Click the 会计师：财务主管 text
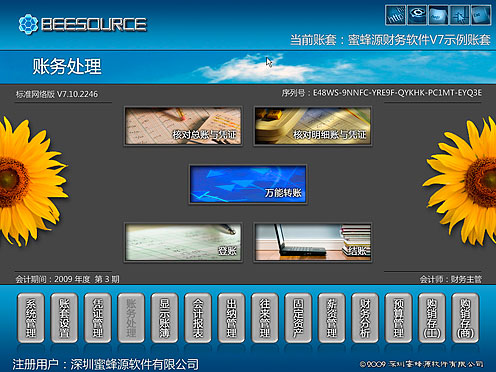Image resolution: width=496 pixels, height=372 pixels. tap(451, 279)
